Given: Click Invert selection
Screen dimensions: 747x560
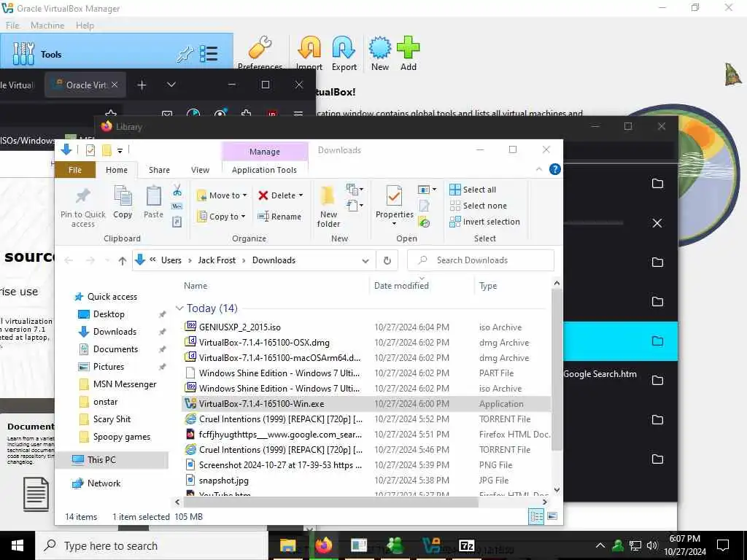Looking at the screenshot, I should point(484,222).
